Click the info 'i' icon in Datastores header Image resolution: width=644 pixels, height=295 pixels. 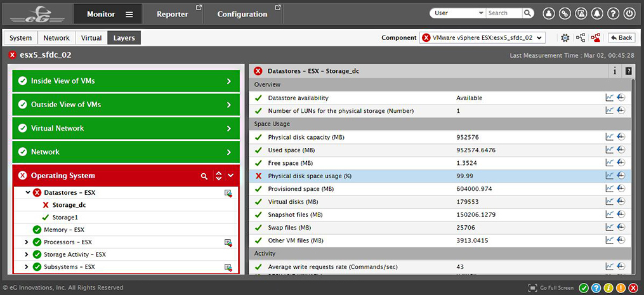tap(615, 71)
